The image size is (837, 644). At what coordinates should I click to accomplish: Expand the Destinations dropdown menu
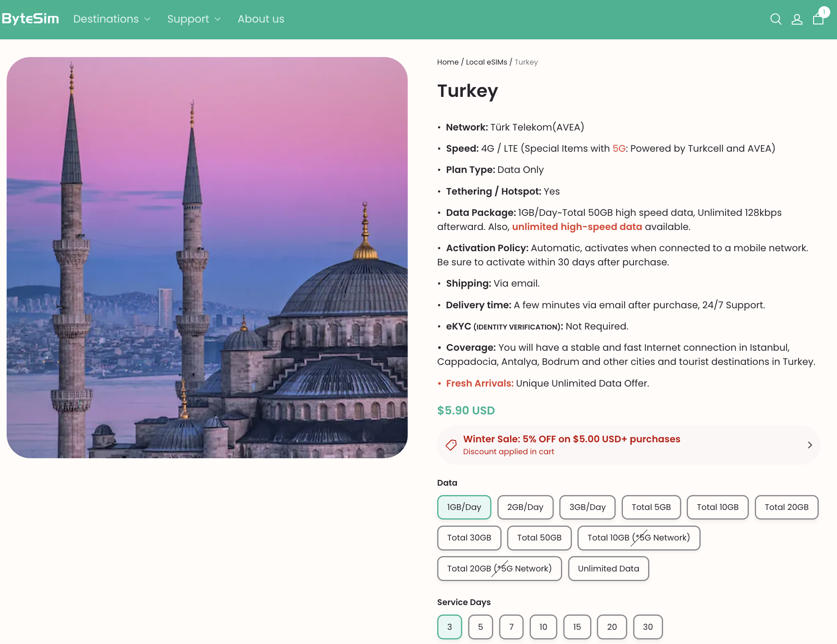coord(112,19)
